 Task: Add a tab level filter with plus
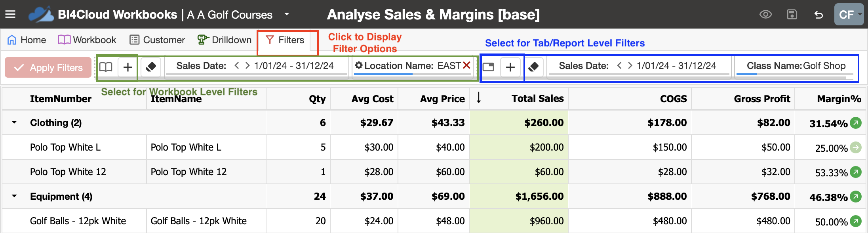[x=510, y=67]
